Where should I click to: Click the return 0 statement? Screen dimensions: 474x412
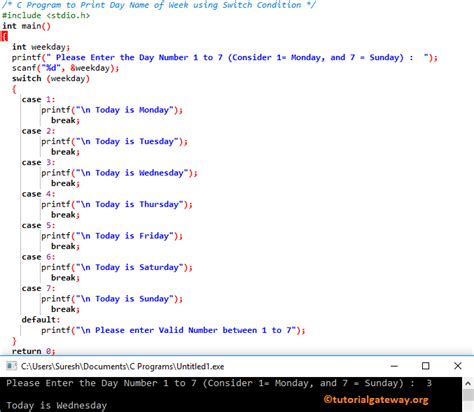click(x=34, y=351)
